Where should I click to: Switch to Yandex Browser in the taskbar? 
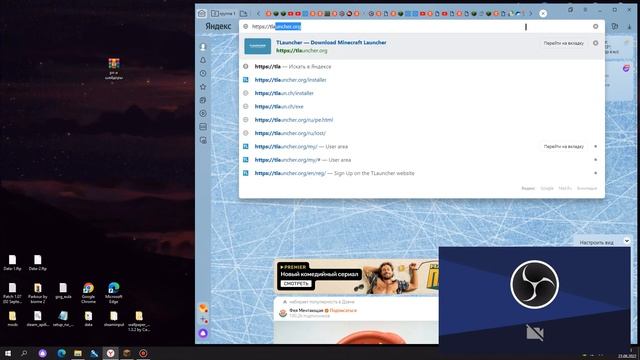coord(110,353)
